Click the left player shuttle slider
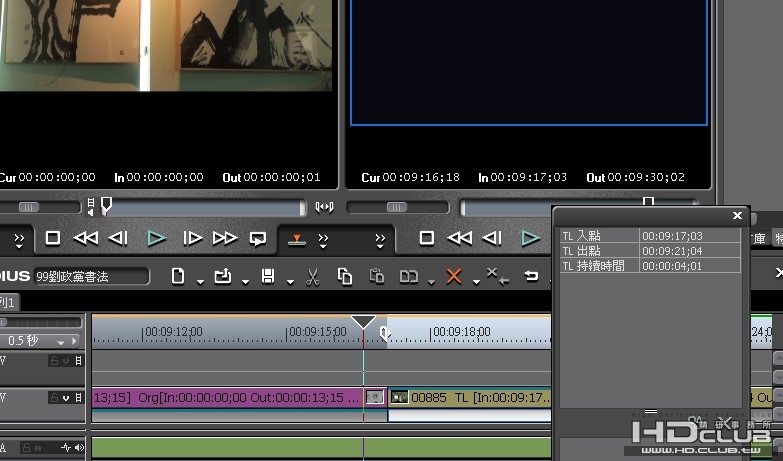This screenshot has height=461, width=783. 28,207
